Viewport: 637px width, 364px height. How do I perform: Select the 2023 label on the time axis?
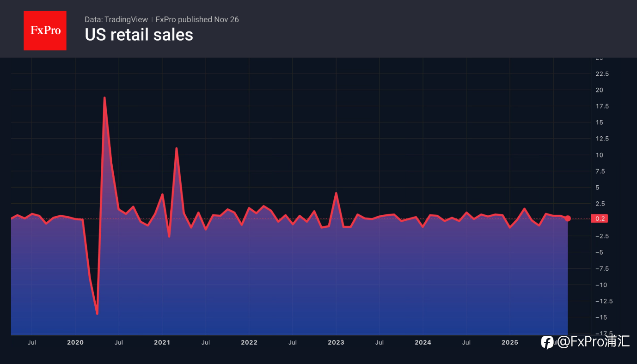[x=336, y=342]
